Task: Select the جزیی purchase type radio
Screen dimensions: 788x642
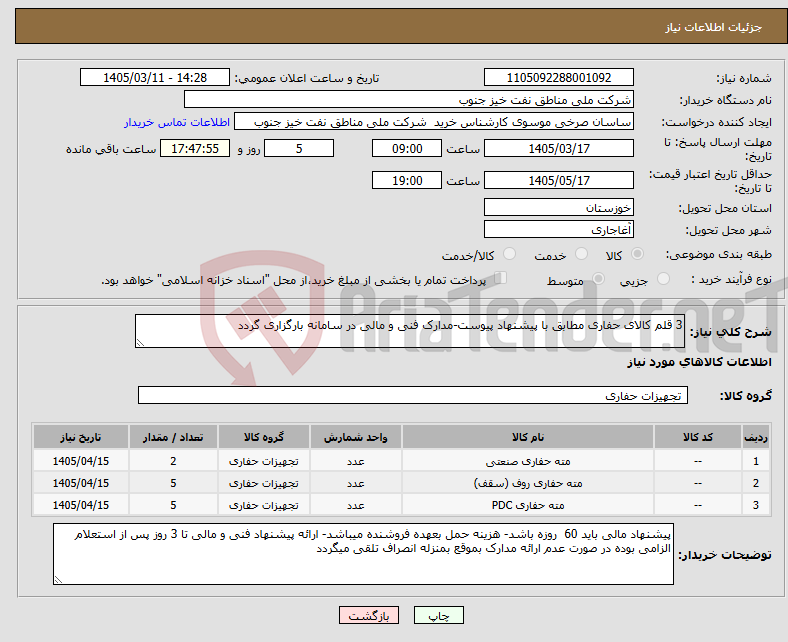Action: tap(663, 279)
